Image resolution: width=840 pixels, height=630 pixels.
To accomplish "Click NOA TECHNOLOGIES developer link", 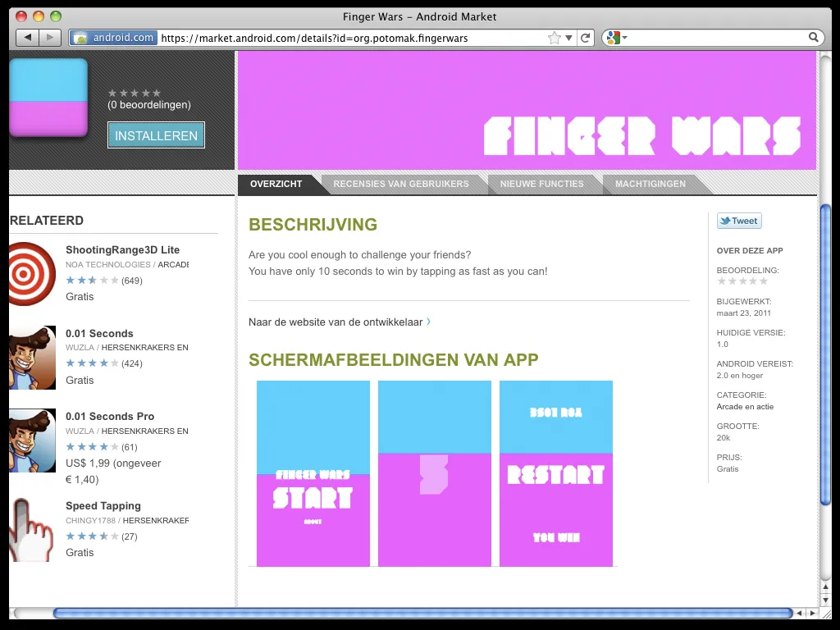I will 108,265.
